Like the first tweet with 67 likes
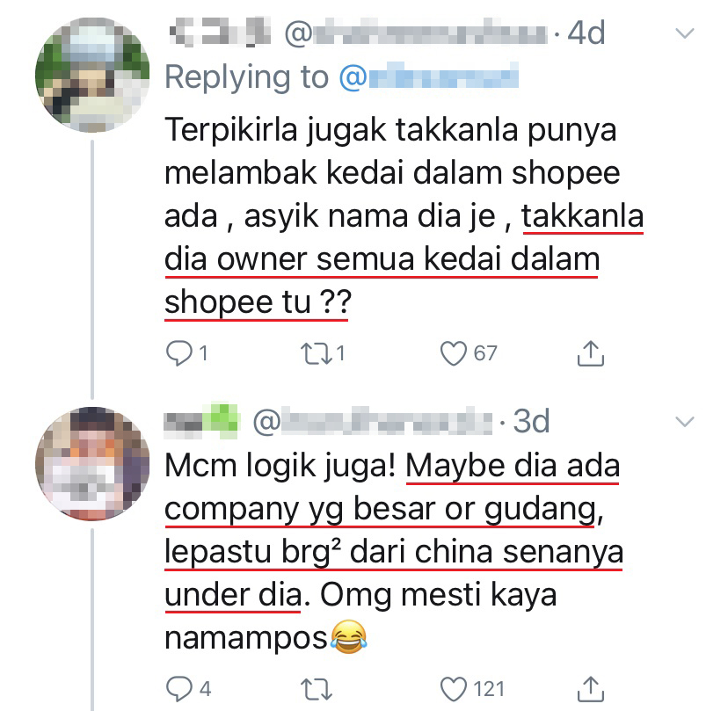 455,353
